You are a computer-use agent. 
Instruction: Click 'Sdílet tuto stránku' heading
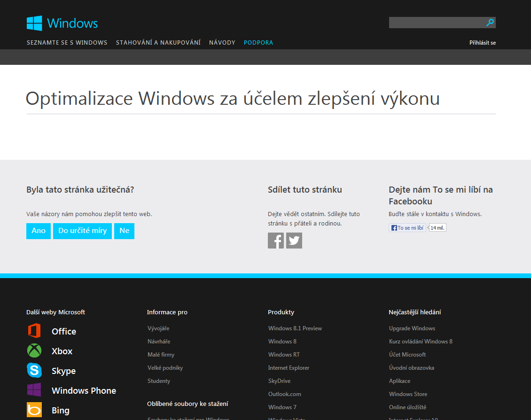coord(305,189)
